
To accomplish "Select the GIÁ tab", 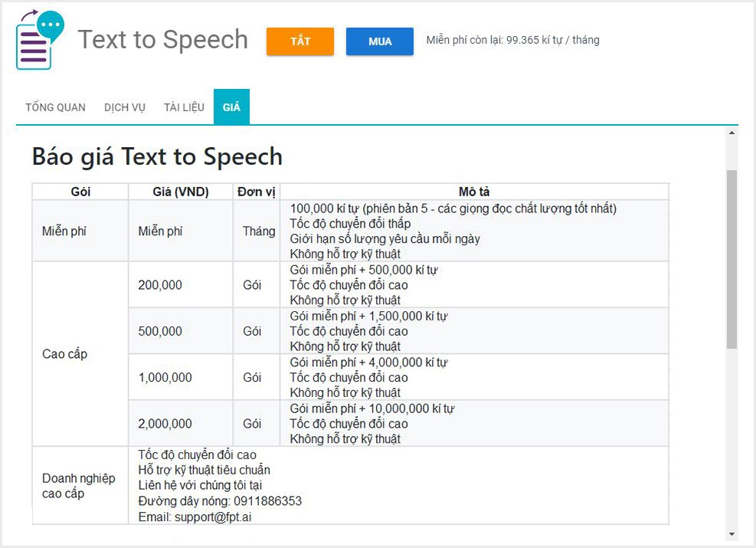I will (x=231, y=107).
